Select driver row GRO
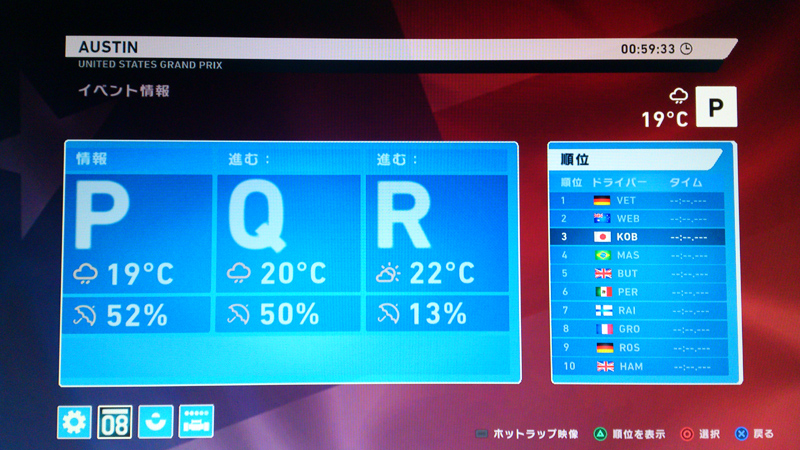The image size is (800, 450). coord(640,329)
